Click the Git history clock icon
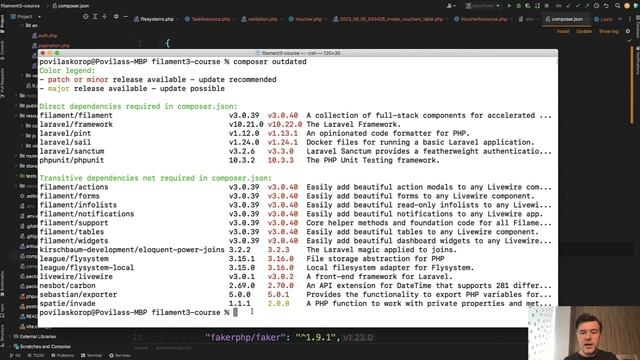 pos(596,6)
